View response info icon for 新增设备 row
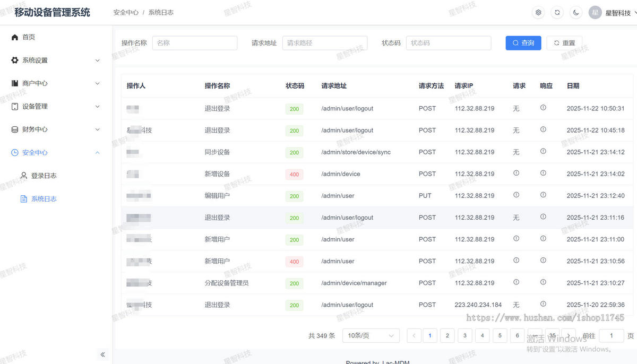Image resolution: width=637 pixels, height=364 pixels. click(543, 173)
